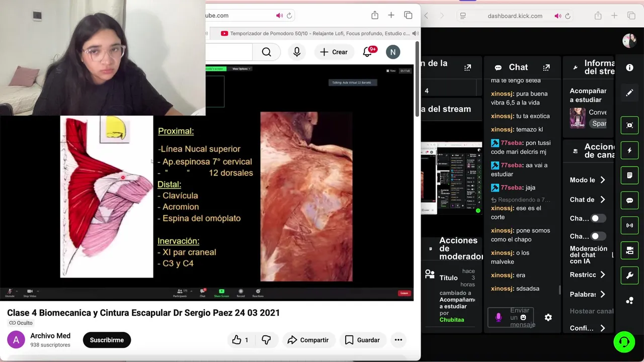Open the Kick profile avatar
Viewport: 644px width, 362px height.
629,41
